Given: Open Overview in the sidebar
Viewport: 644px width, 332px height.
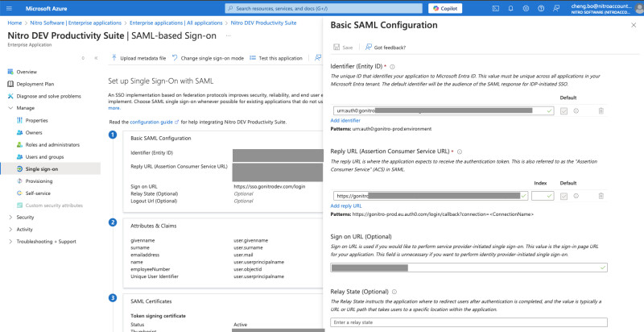Looking at the screenshot, I should point(27,72).
